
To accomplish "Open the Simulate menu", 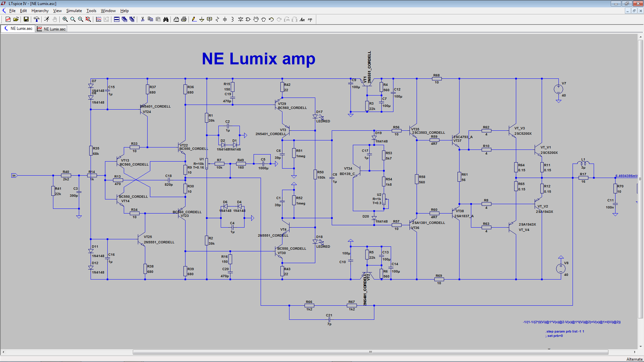I will (x=74, y=11).
